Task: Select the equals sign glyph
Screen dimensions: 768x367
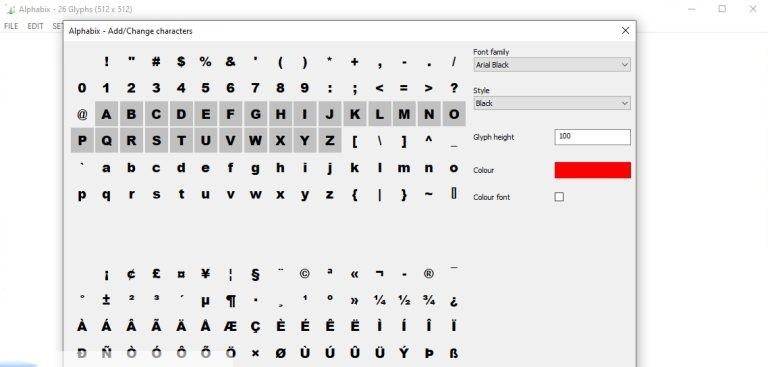Action: [x=404, y=88]
